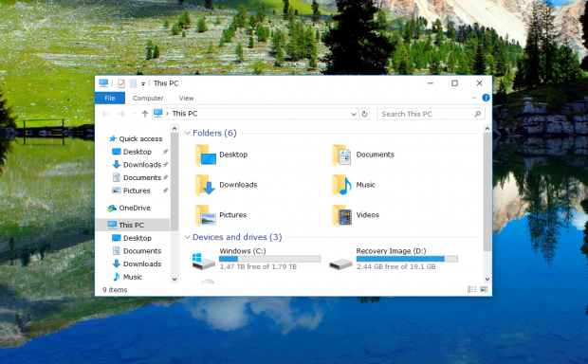
Task: Click the Properties icon in the title bar
Action: pos(121,83)
